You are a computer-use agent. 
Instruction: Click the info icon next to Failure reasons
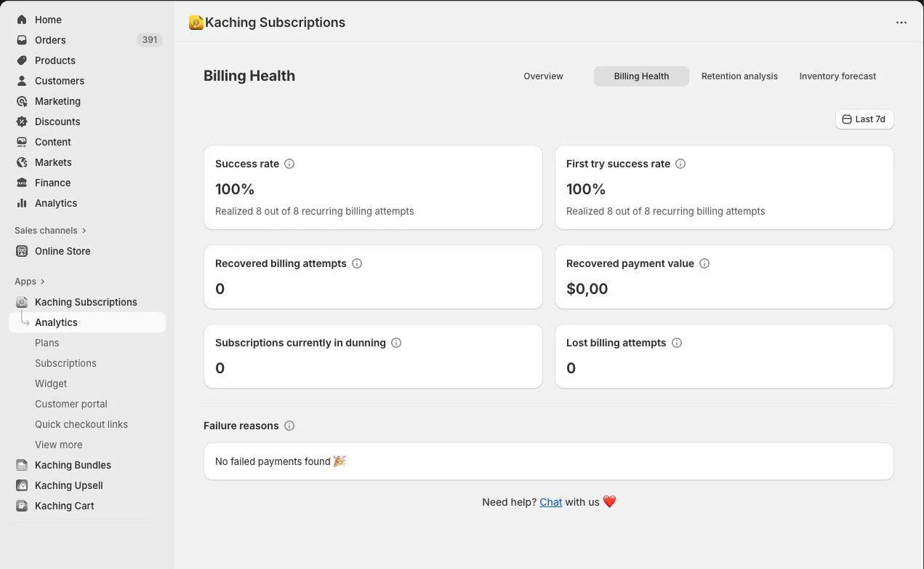coord(289,426)
